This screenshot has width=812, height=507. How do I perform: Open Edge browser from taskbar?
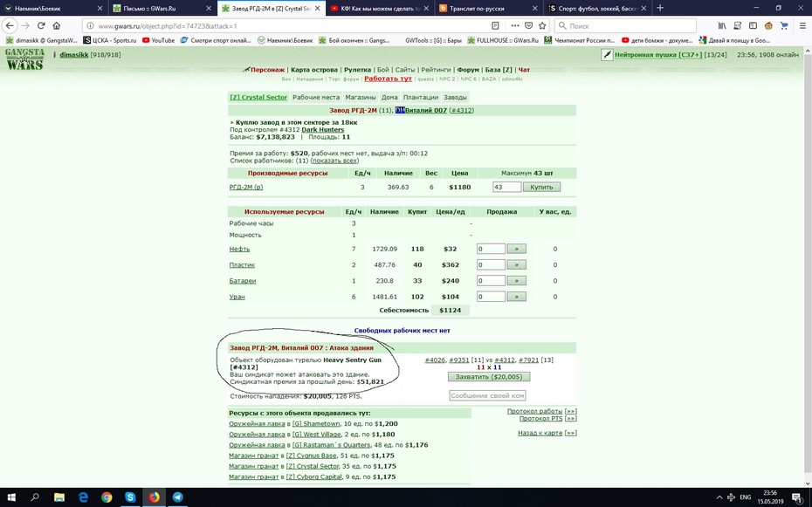coord(83,497)
